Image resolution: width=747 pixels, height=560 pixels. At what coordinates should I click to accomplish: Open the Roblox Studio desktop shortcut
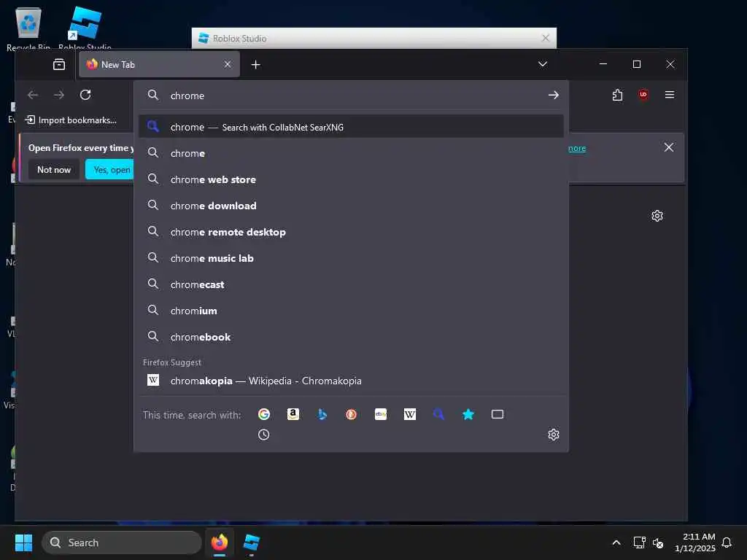click(85, 28)
